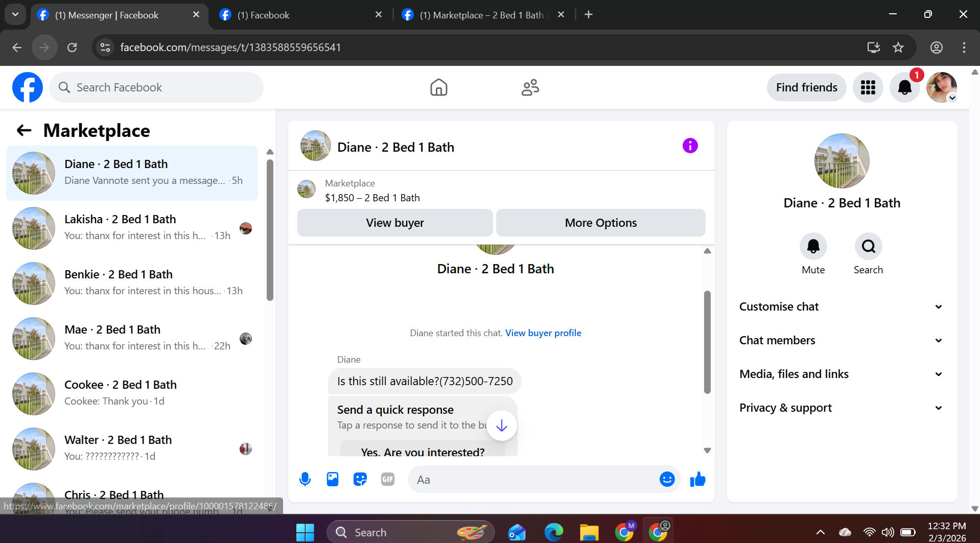Switch to the Marketplace – 2 Bed 1 Bath tab

click(x=483, y=15)
